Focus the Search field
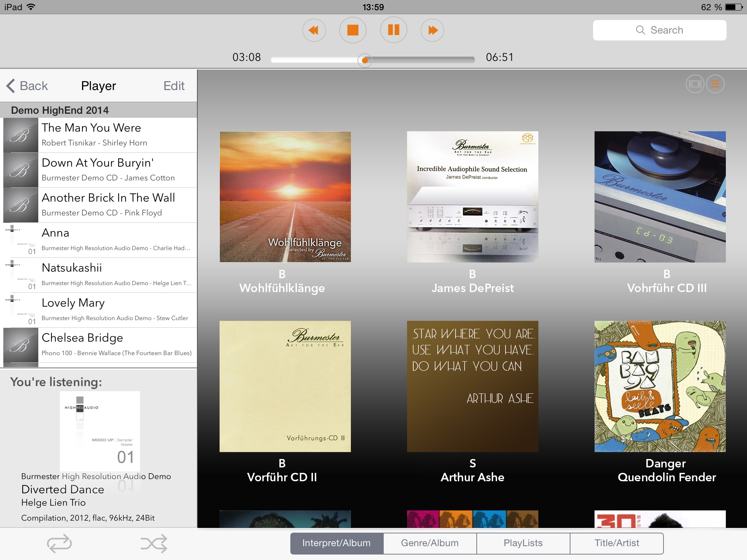The image size is (747, 560). click(659, 30)
